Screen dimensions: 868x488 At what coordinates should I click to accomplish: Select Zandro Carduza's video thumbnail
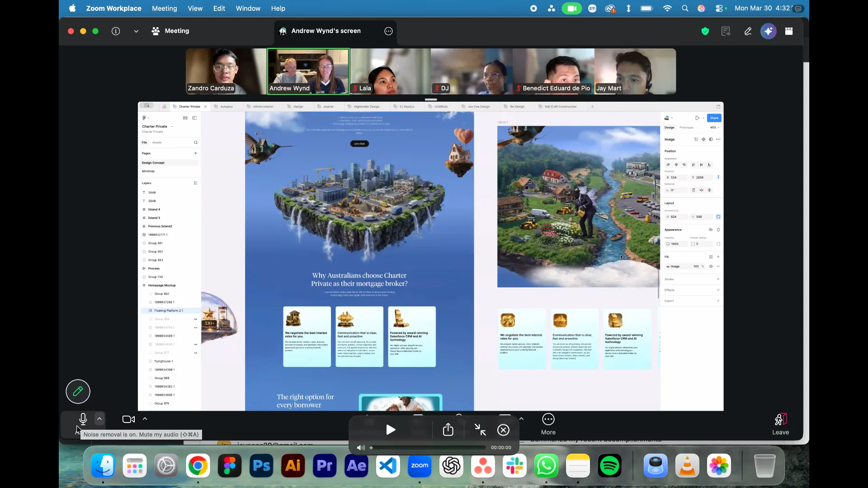[x=226, y=71]
